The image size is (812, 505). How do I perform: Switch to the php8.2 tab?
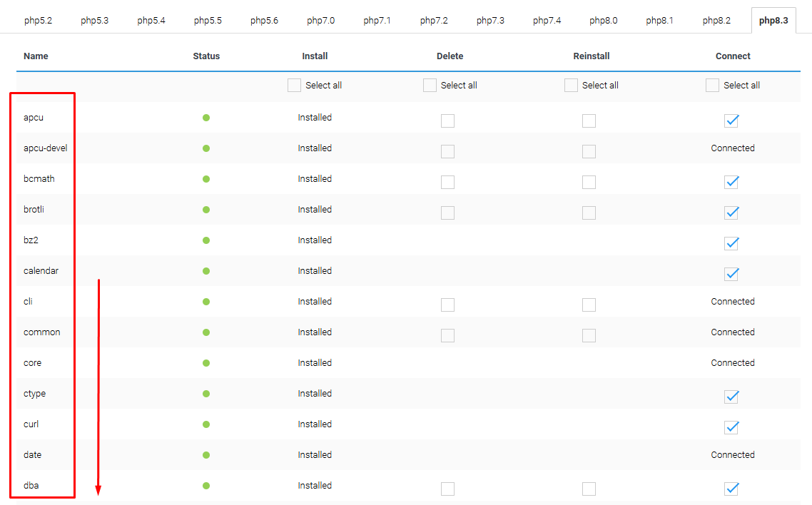(x=716, y=20)
